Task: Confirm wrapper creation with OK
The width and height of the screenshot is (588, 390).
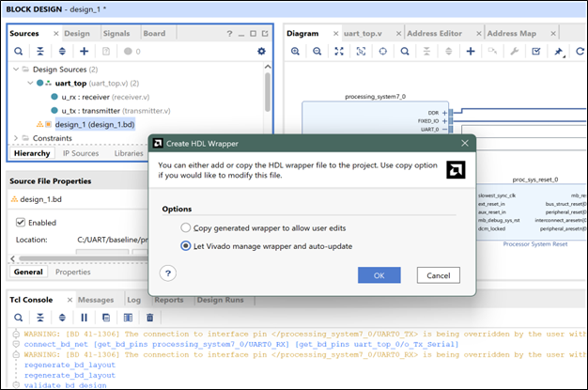Action: coord(379,275)
